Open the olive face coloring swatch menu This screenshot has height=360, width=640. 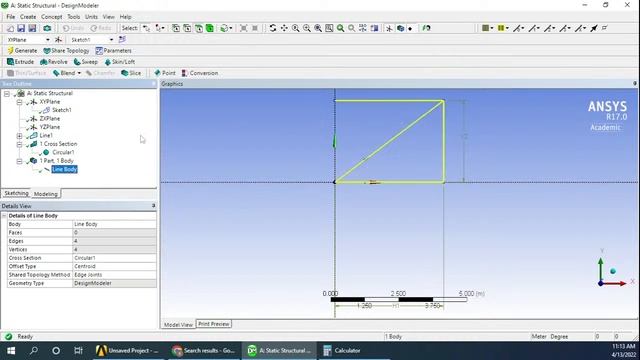(487, 28)
